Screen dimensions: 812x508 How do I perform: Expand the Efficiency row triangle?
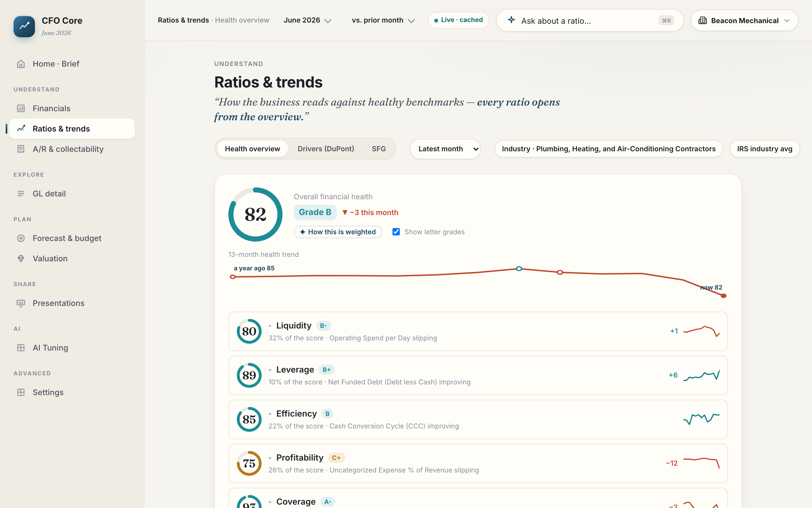tap(270, 414)
